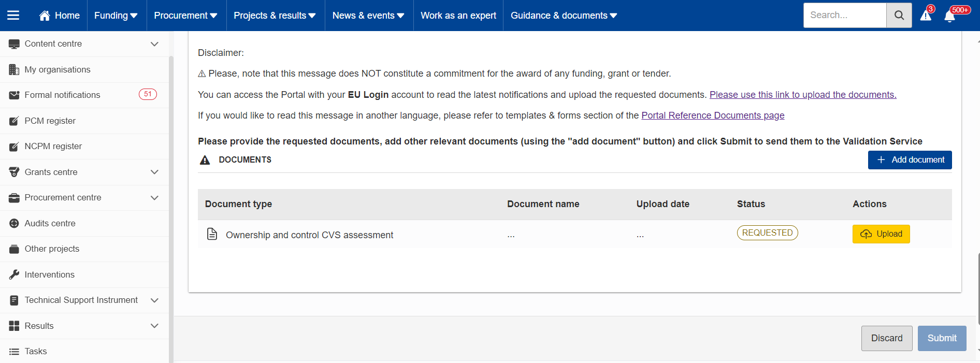Image resolution: width=980 pixels, height=363 pixels.
Task: Click the NCPM register edit icon
Action: click(14, 147)
